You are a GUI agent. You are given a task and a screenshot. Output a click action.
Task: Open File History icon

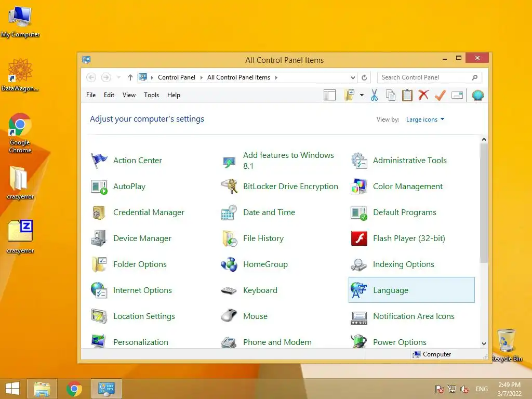pos(229,238)
